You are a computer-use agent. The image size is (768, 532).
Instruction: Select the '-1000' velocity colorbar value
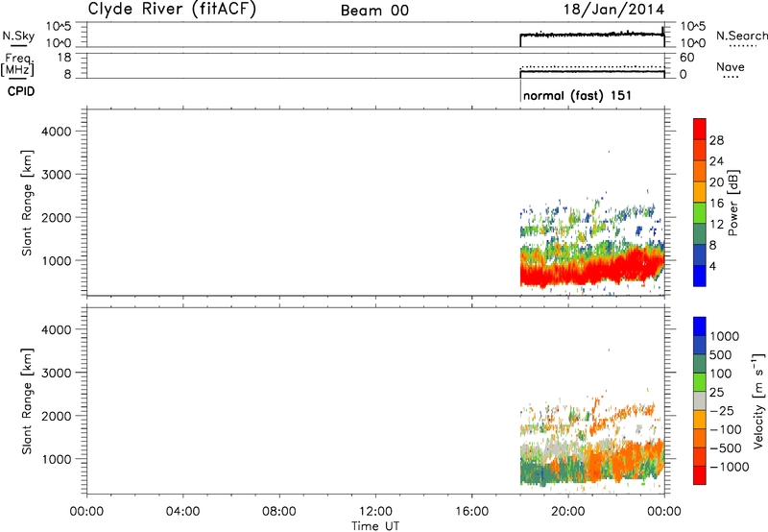pos(730,467)
